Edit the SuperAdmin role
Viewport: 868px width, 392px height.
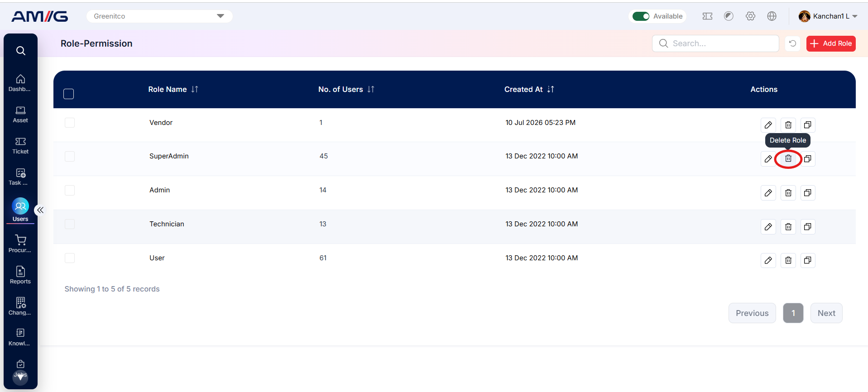pos(768,159)
